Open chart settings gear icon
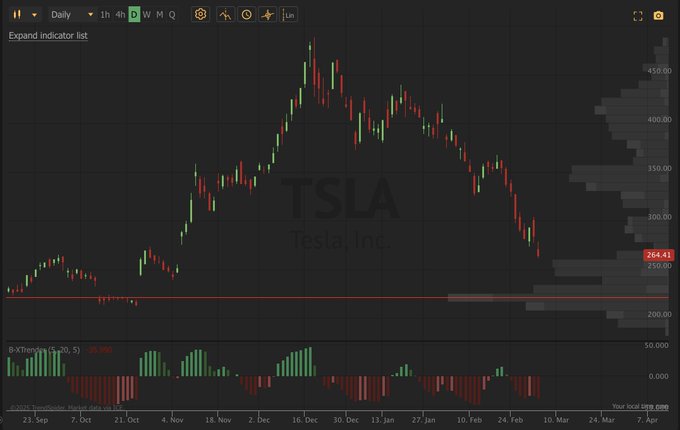The image size is (680, 430). 200,14
